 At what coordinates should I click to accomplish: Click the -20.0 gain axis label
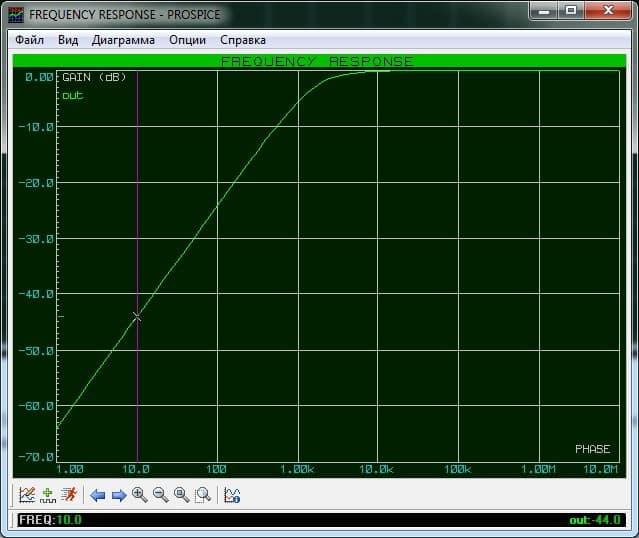[x=36, y=183]
